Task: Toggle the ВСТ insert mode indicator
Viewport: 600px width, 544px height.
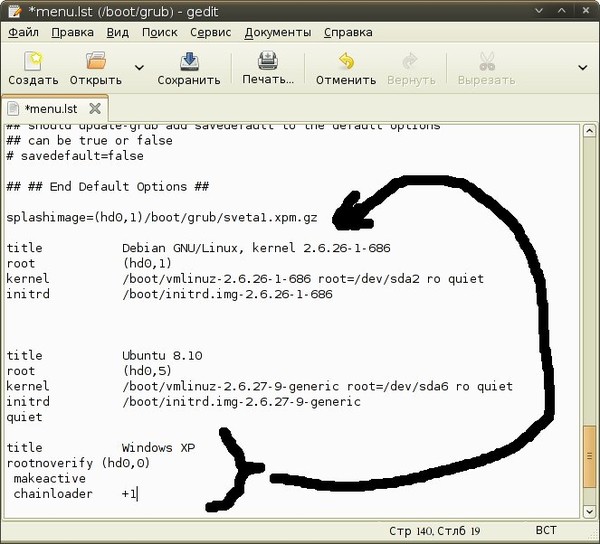Action: point(546,530)
